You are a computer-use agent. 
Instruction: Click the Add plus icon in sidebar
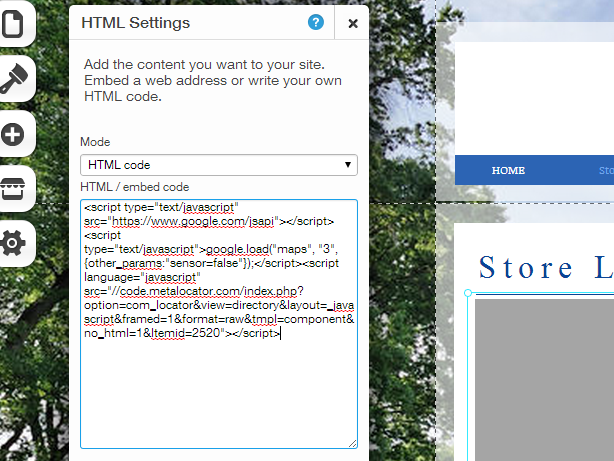coord(13,134)
